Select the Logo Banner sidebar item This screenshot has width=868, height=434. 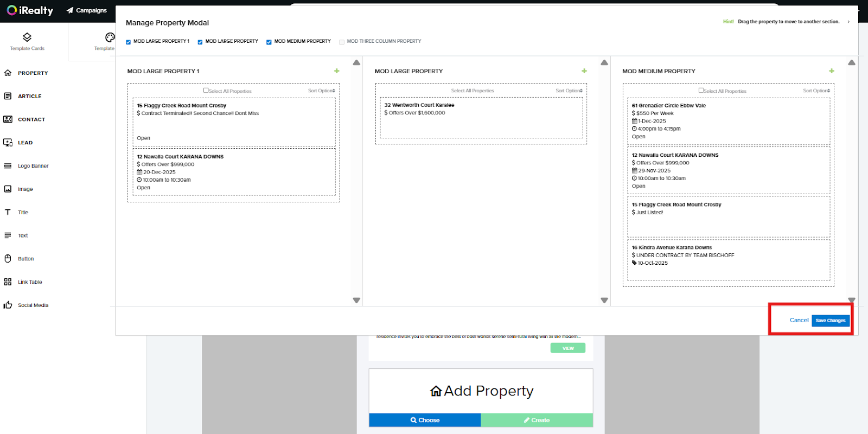pyautogui.click(x=33, y=166)
